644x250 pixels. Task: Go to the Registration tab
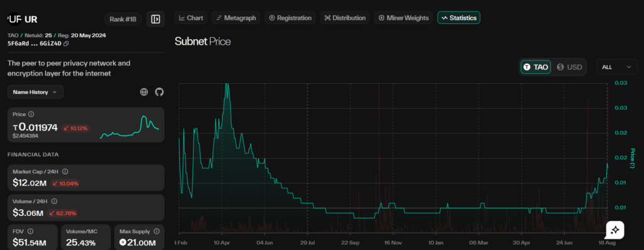[x=290, y=18]
